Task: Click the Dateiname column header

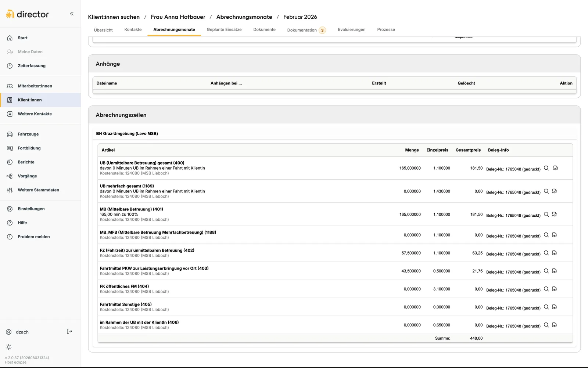Action: point(107,83)
